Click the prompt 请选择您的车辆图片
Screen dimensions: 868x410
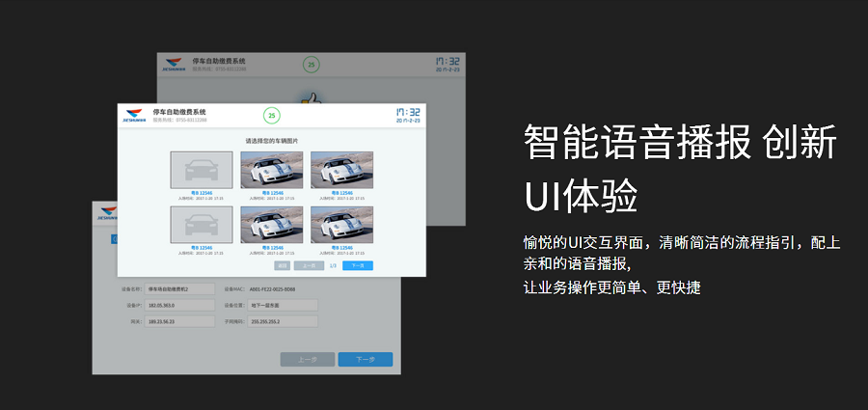point(272,141)
